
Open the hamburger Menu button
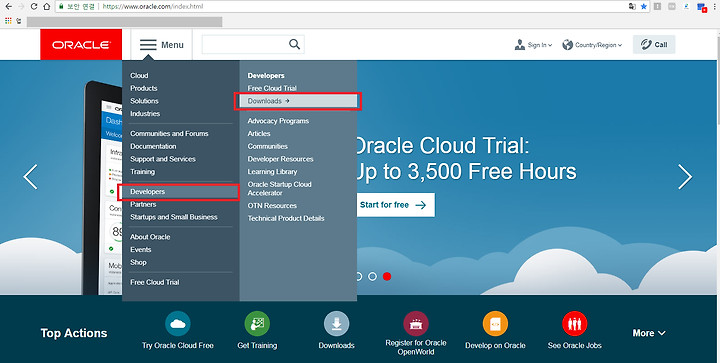pyautogui.click(x=162, y=45)
